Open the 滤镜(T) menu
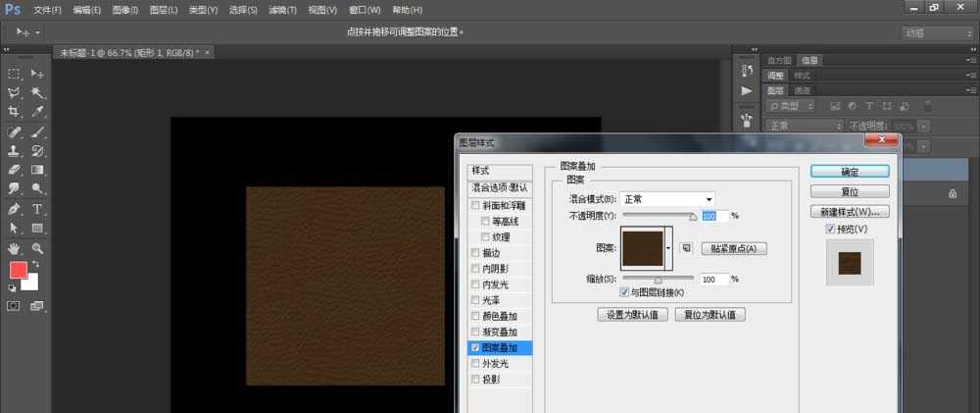The width and height of the screenshot is (980, 413). (282, 10)
